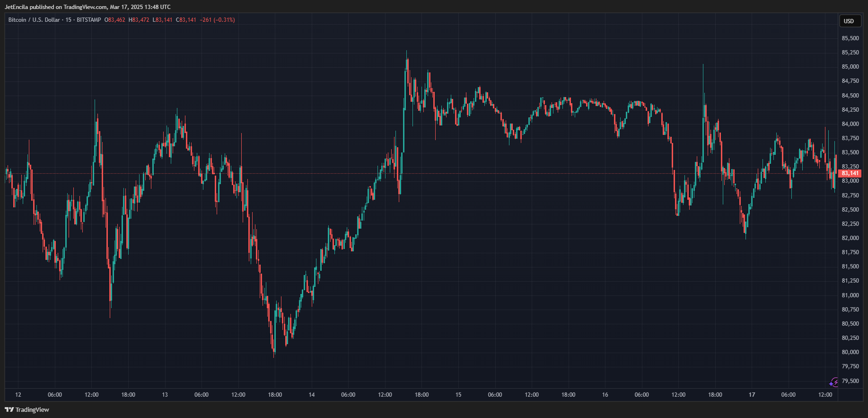Click the 79,500 price axis label
Viewport: 868px width, 418px height.
coord(850,381)
